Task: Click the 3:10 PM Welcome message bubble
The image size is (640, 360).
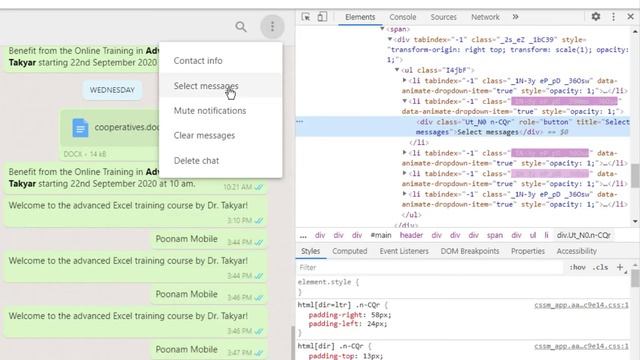Action: click(136, 211)
